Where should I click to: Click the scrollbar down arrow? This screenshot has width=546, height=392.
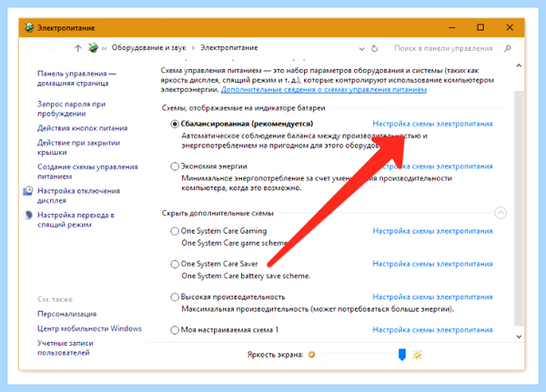click(519, 337)
